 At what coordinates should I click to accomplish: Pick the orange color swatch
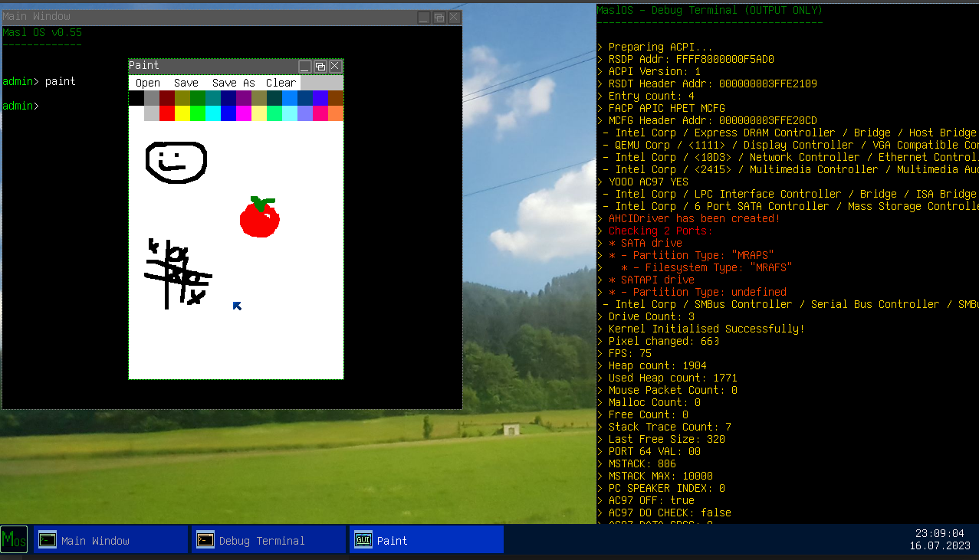click(336, 113)
